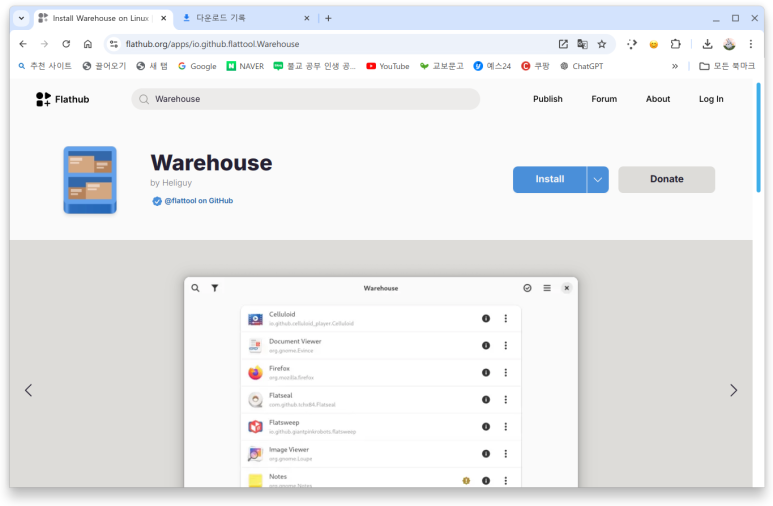773x506 pixels.
Task: Open the profile avatar in toolbar
Action: pyautogui.click(x=729, y=44)
